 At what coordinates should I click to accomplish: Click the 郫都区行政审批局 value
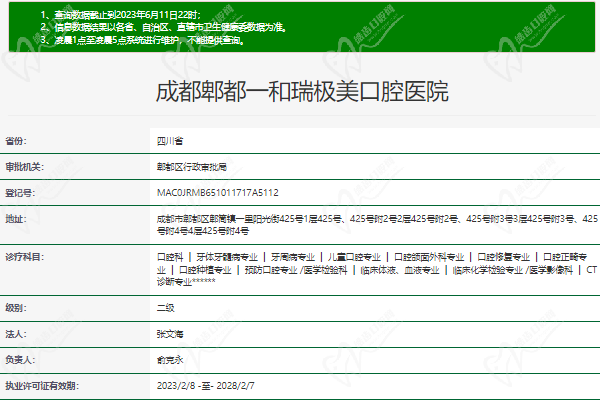point(192,167)
